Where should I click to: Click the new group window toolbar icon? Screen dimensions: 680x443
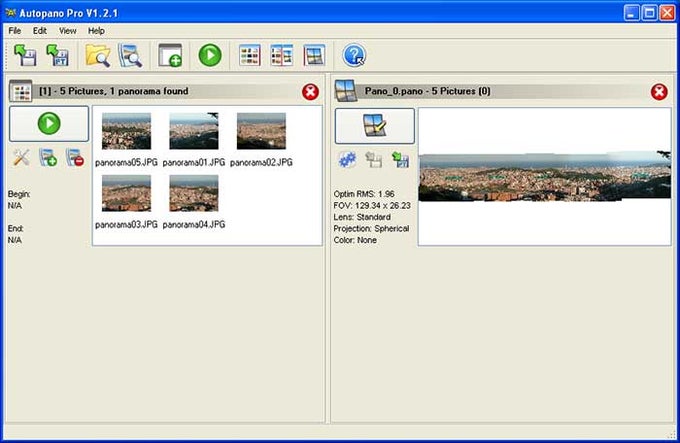[170, 55]
